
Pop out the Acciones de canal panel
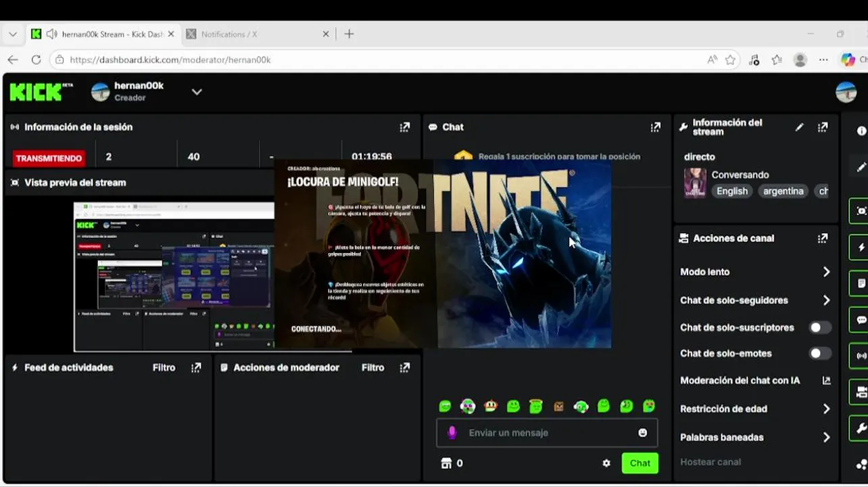[x=823, y=238]
